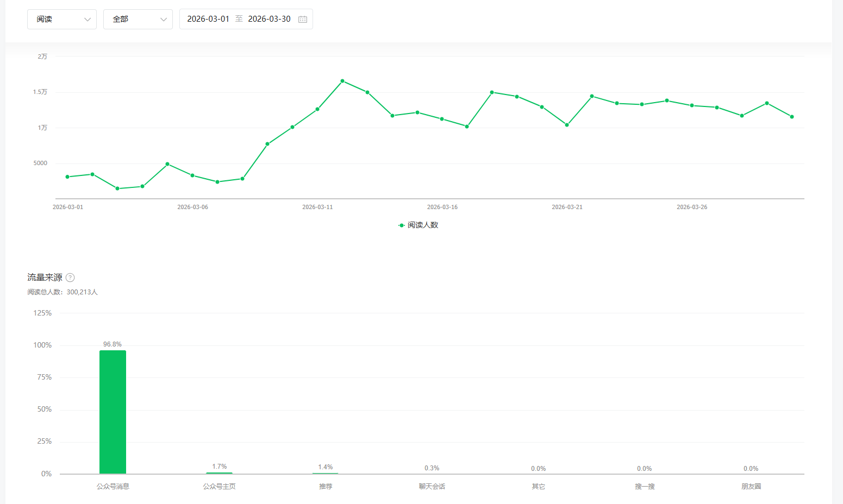Click the help icon beside 流量来源

pos(70,278)
